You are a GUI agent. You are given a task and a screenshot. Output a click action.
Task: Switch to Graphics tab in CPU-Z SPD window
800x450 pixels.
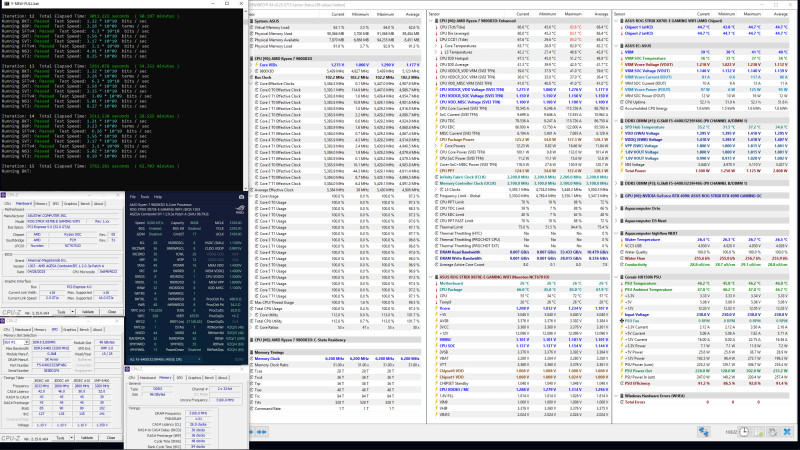click(69, 330)
